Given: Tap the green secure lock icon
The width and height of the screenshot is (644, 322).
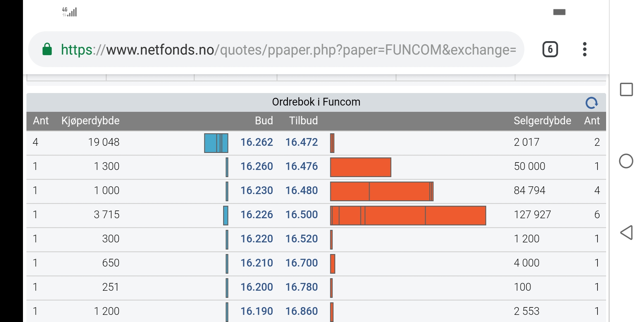Looking at the screenshot, I should click(x=47, y=49).
